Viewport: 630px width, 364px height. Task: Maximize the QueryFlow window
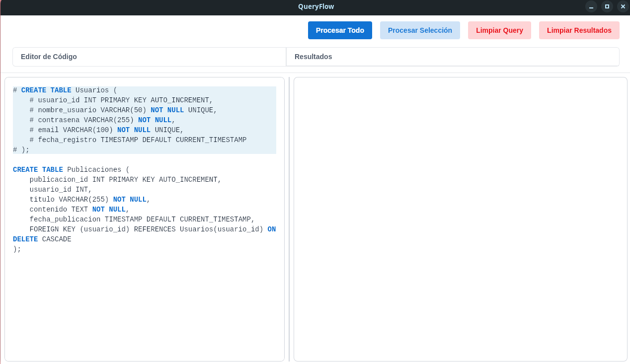[x=607, y=6]
